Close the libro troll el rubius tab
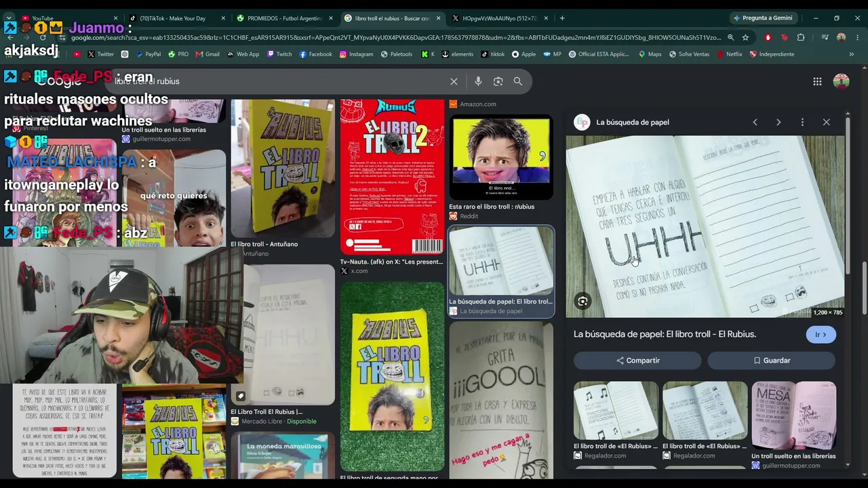 pos(438,18)
